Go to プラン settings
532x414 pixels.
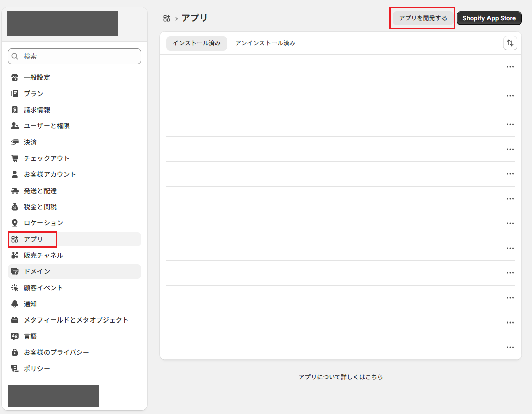click(x=74, y=94)
